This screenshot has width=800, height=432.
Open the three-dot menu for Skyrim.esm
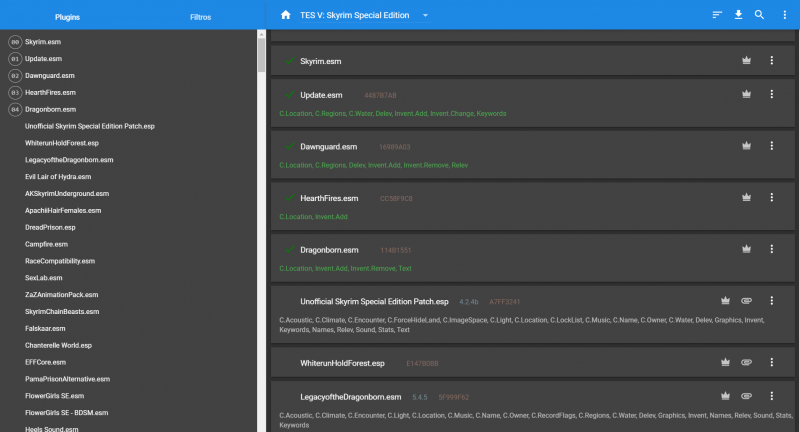point(771,60)
